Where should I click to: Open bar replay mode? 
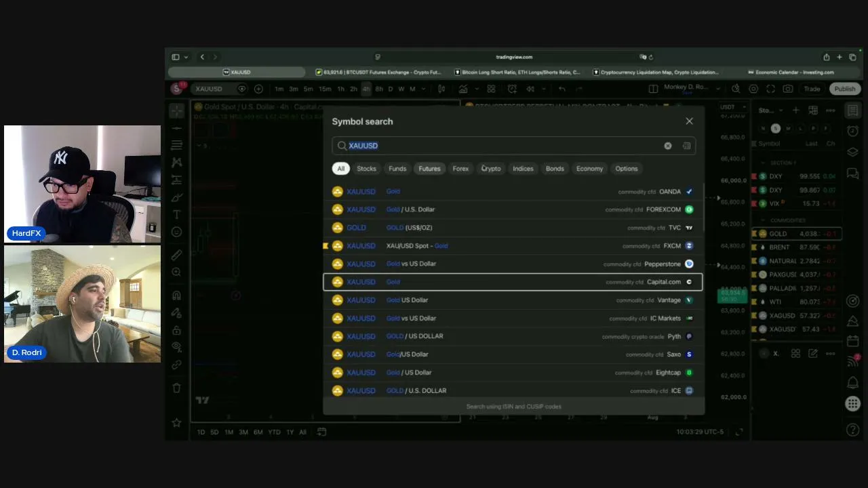tap(530, 89)
